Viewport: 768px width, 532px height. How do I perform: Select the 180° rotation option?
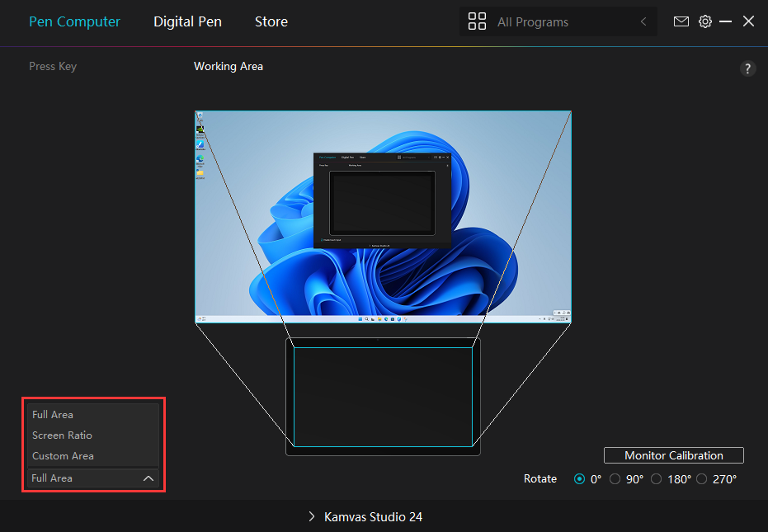657,478
